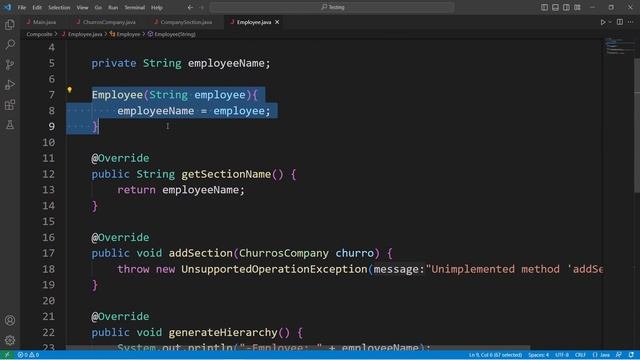Split the editor to the right
Image resolution: width=640 pixels, height=360 pixels.
click(x=620, y=22)
